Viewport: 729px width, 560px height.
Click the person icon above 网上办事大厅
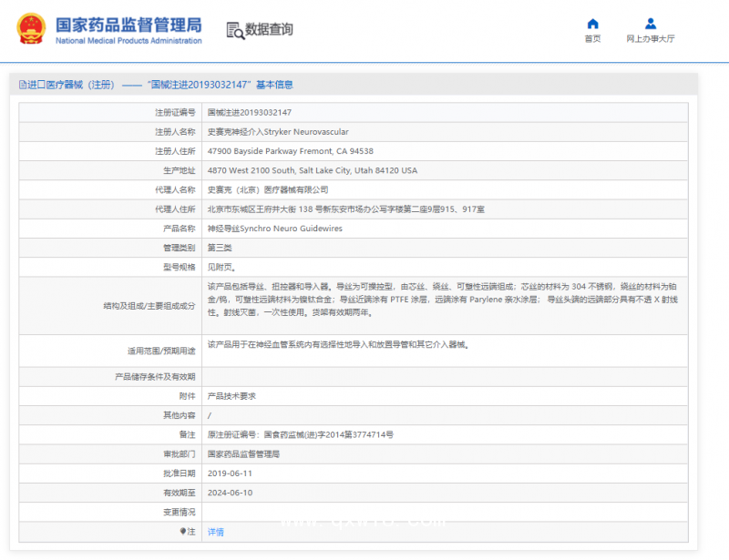[x=650, y=23]
